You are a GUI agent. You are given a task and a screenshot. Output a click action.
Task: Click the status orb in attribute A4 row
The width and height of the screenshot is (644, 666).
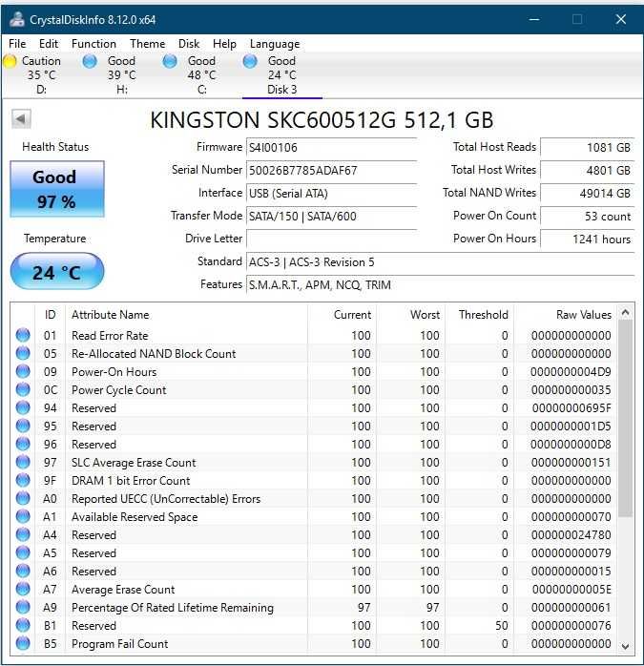coord(23,534)
